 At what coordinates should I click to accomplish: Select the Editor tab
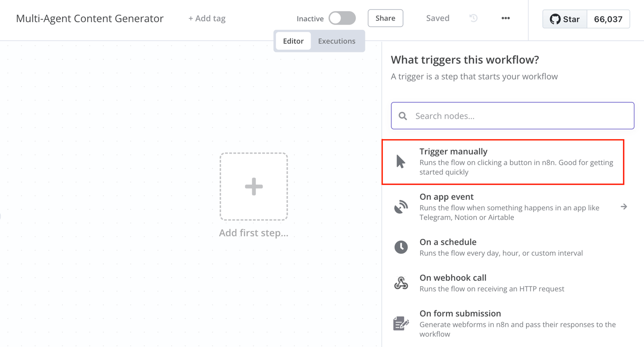click(293, 41)
